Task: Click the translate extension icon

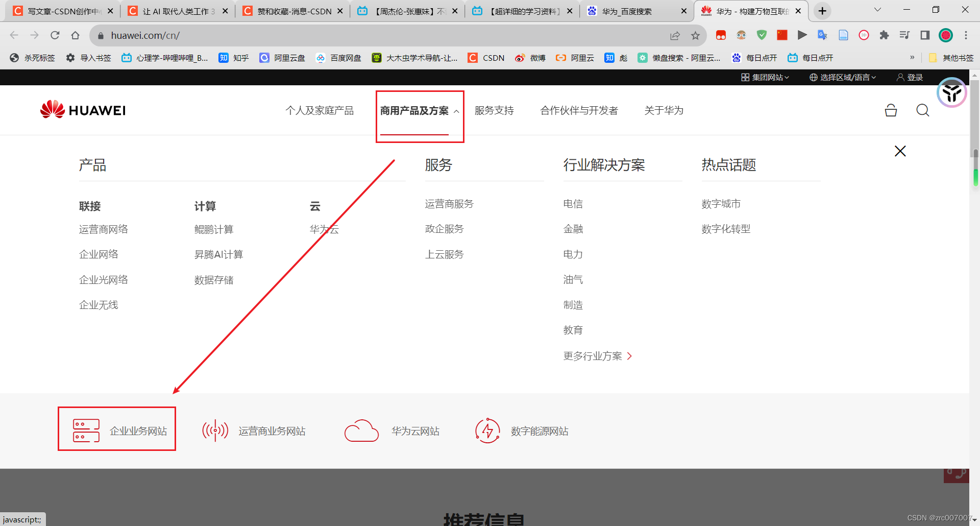Action: [822, 35]
